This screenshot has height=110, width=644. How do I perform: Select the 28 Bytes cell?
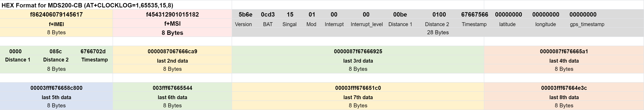(x=438, y=32)
